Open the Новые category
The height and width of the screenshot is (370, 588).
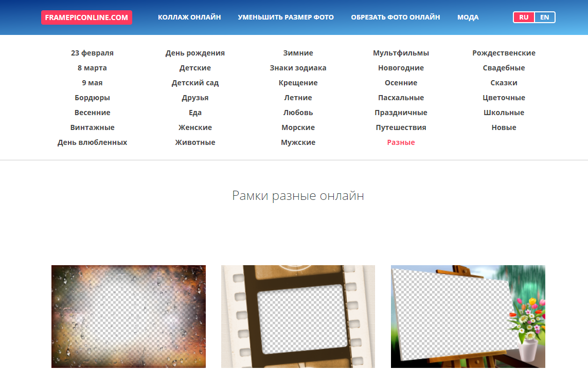tap(504, 128)
